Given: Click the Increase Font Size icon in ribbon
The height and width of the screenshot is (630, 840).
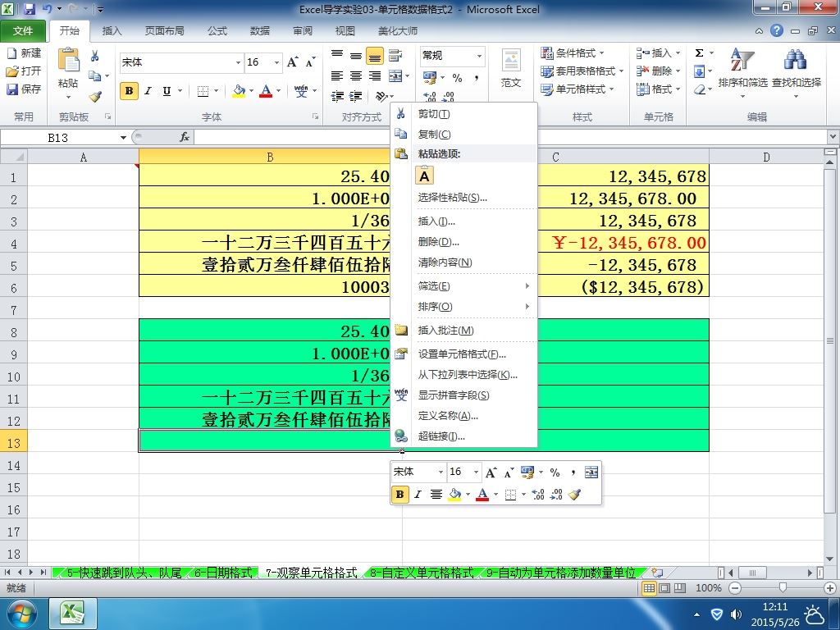Looking at the screenshot, I should coord(293,62).
